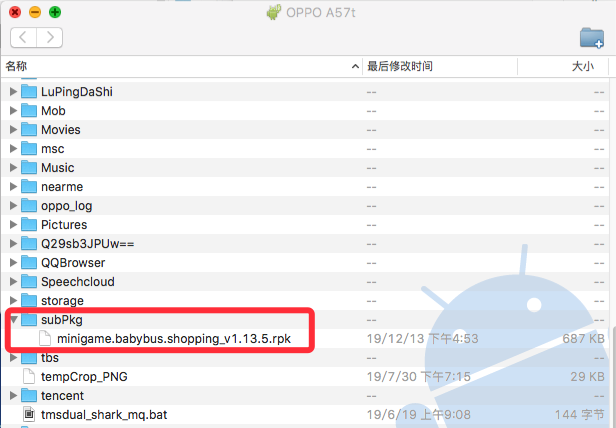This screenshot has width=616, height=428.
Task: Expand the LuPingDaShi folder
Action: 13,92
